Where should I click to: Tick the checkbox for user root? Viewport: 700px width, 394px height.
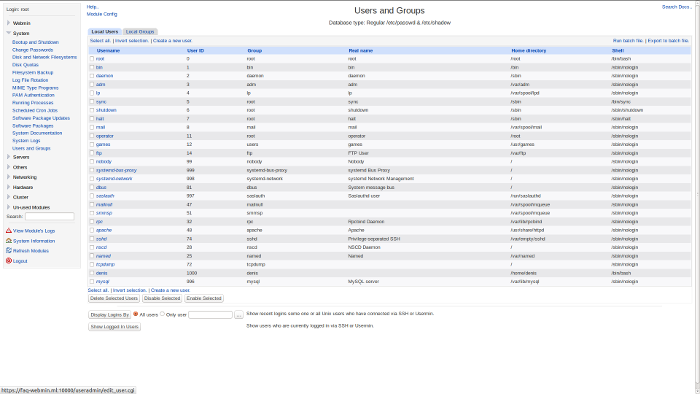pyautogui.click(x=92, y=59)
